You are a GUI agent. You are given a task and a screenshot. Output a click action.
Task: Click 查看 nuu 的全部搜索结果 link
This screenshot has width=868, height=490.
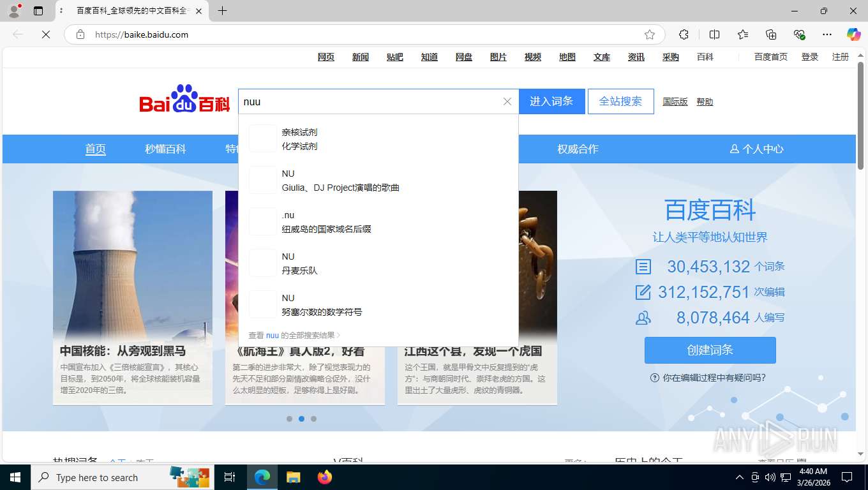click(x=294, y=335)
